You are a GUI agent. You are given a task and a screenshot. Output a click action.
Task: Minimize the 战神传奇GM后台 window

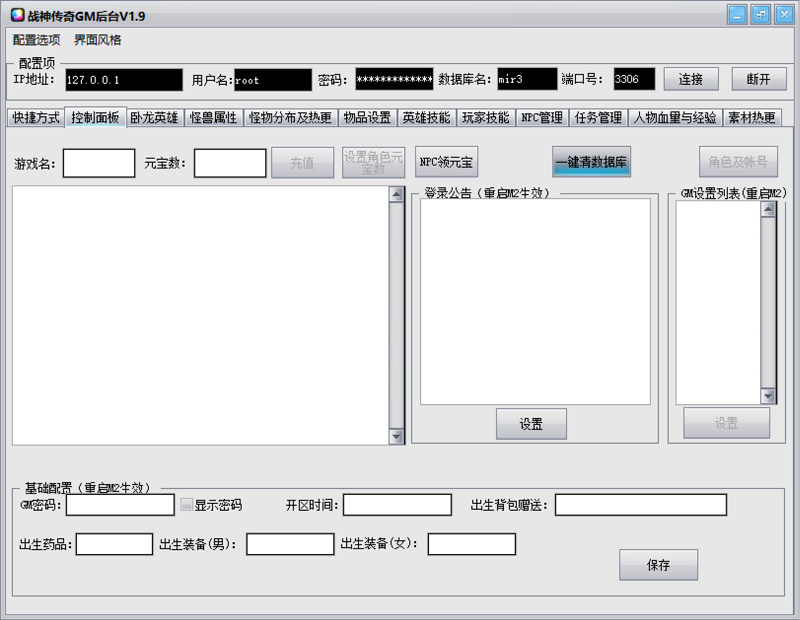[x=737, y=14]
